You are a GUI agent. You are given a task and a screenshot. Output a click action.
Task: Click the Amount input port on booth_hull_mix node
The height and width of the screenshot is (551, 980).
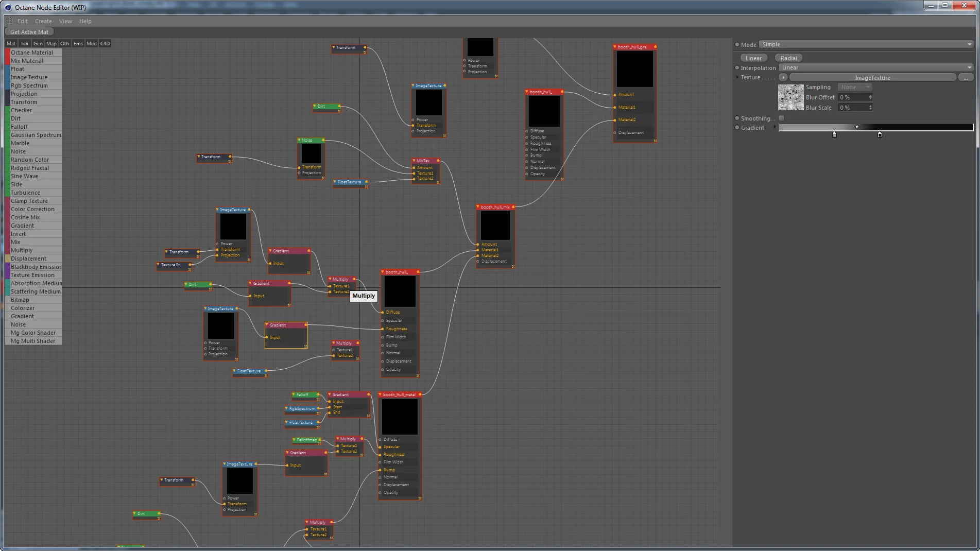(x=478, y=245)
